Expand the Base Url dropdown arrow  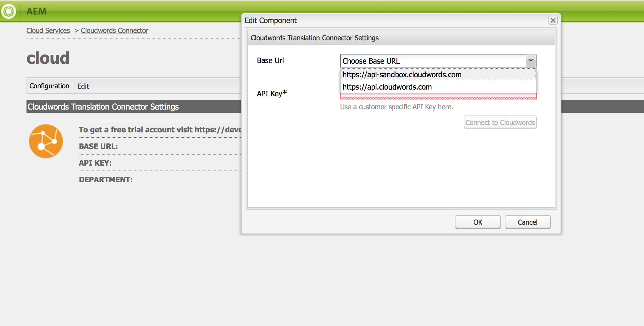click(531, 61)
